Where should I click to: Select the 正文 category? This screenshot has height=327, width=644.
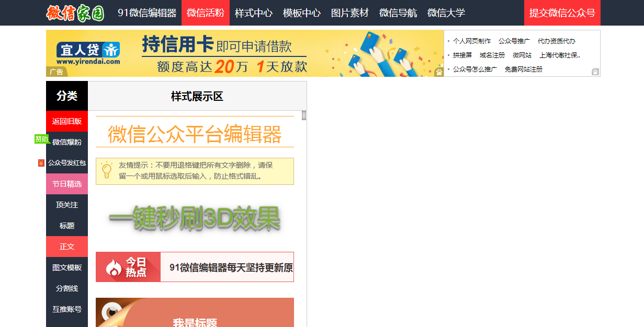(67, 247)
